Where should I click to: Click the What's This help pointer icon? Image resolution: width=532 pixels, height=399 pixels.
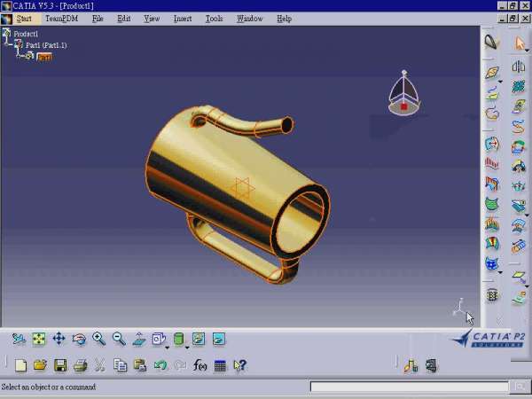[239, 365]
